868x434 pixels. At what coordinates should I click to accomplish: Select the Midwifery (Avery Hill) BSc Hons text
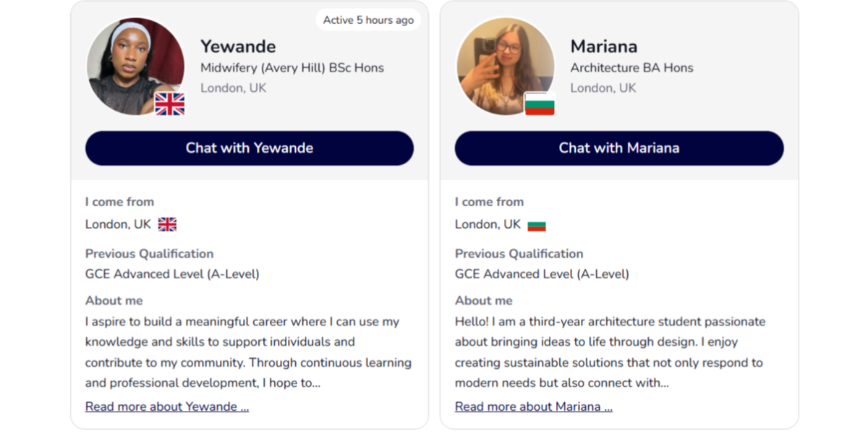(x=292, y=68)
